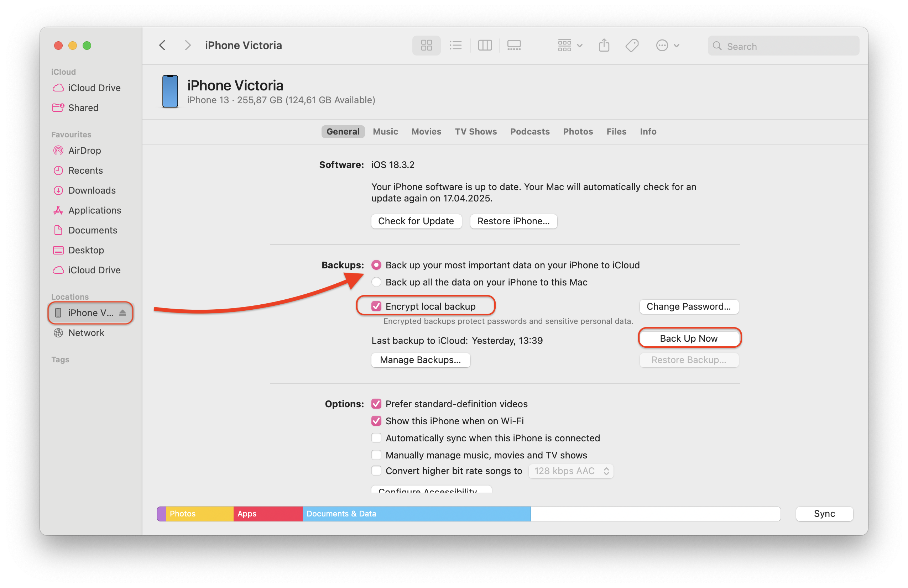Click the yellow Photos storage segment

click(x=199, y=514)
